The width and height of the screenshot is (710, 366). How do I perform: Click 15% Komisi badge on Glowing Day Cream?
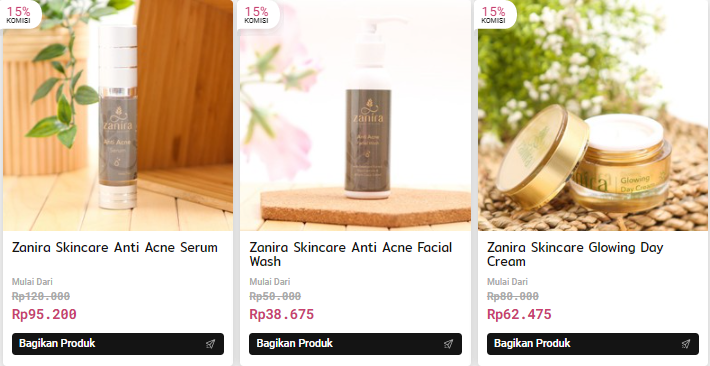click(x=494, y=14)
